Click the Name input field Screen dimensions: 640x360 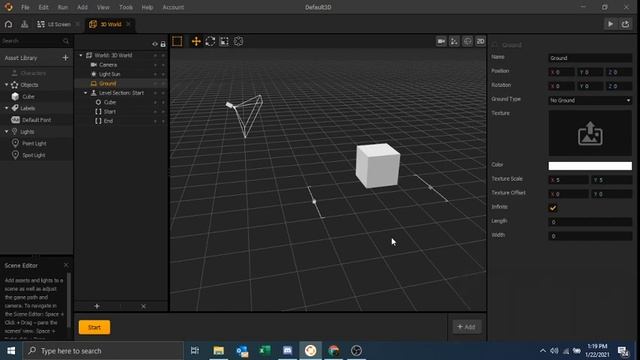tap(590, 58)
